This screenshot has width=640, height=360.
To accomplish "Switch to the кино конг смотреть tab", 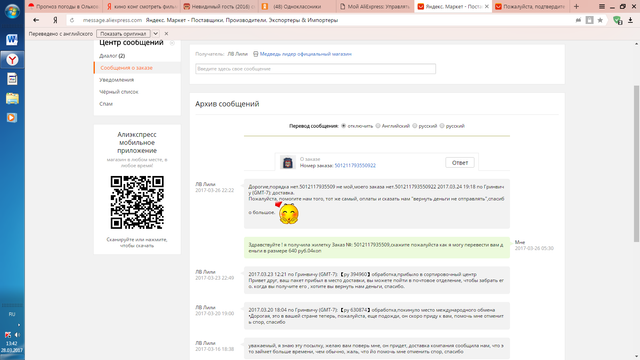I will 141,7.
